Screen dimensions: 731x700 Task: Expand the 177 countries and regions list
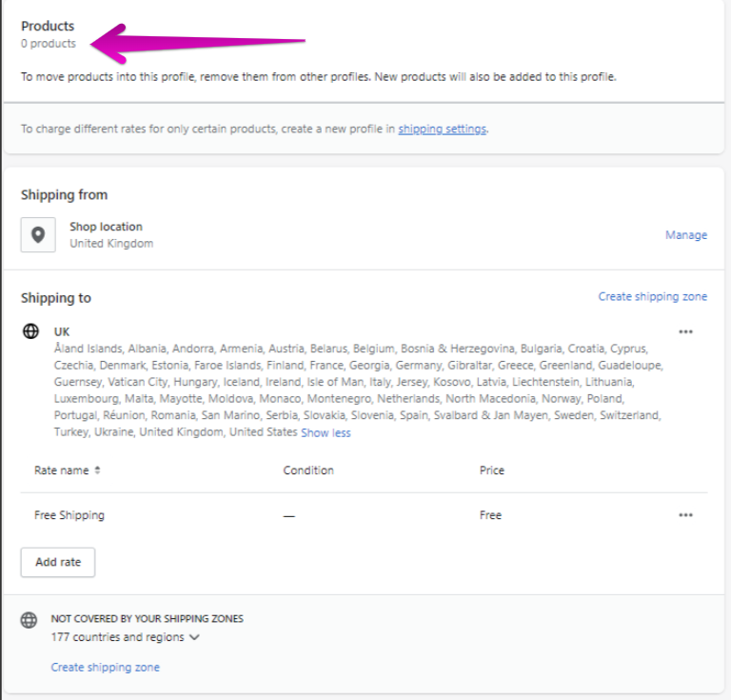126,637
